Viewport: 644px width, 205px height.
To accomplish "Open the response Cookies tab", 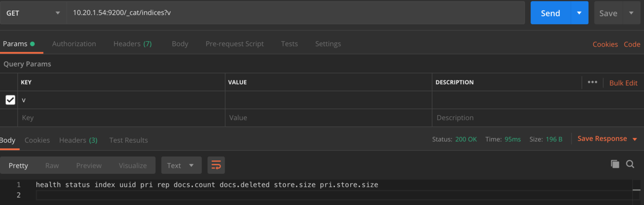I will point(37,140).
